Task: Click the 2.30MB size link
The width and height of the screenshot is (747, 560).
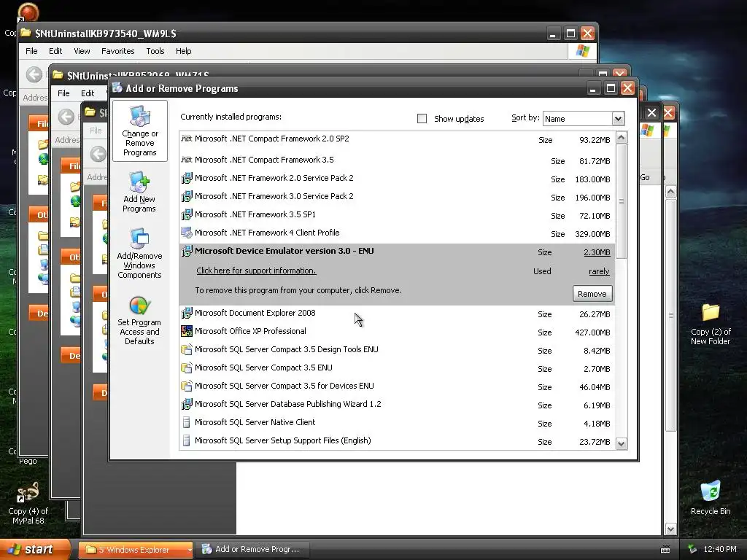Action: tap(597, 252)
